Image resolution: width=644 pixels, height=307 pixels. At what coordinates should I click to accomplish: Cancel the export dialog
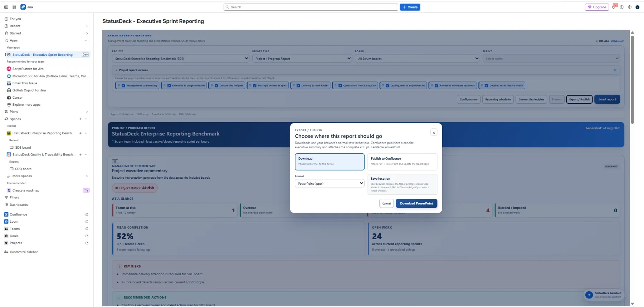[386, 203]
